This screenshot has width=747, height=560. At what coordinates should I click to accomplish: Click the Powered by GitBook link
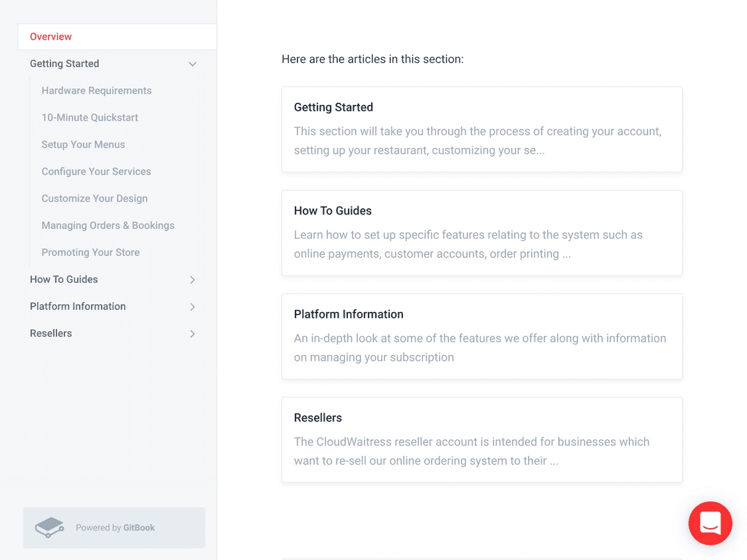pos(114,527)
